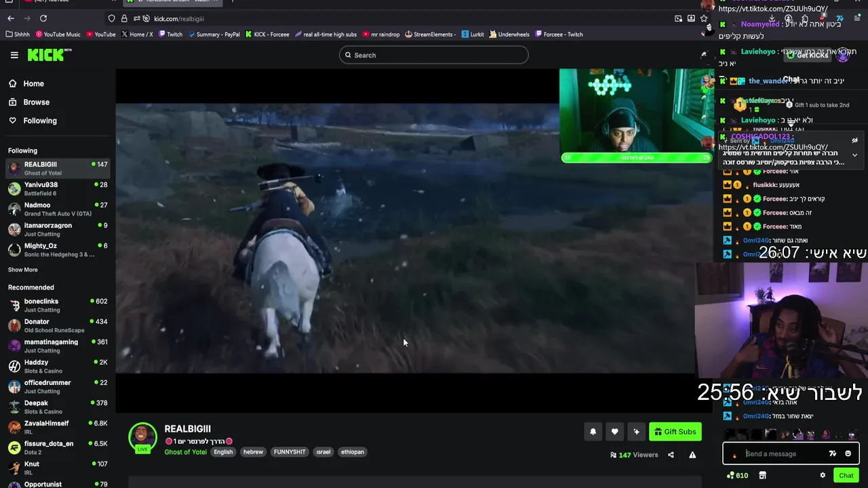Open KICK - Forceee bookmark
The width and height of the screenshot is (868, 488).
coord(268,35)
